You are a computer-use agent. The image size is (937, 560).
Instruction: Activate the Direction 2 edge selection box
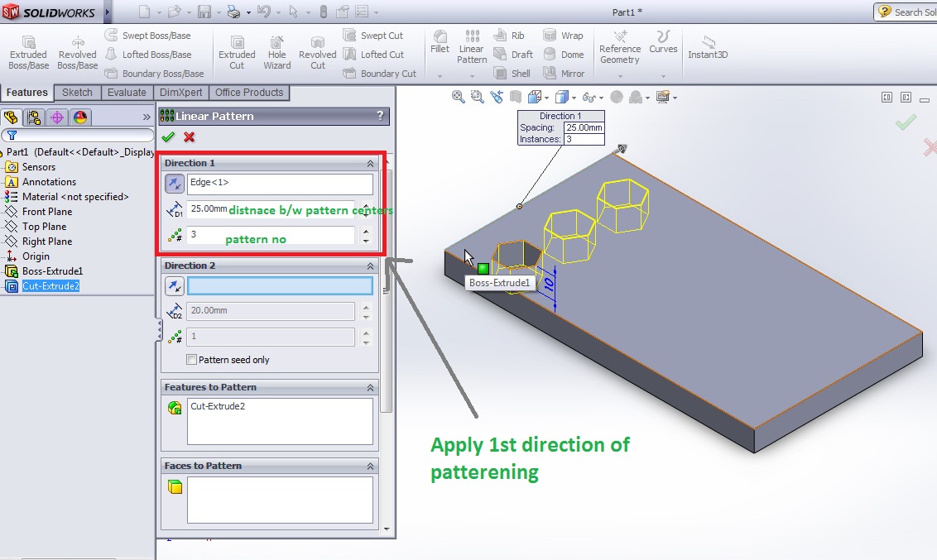279,285
